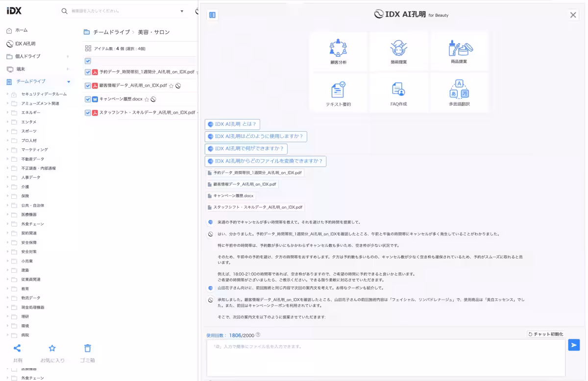Image resolution: width=588 pixels, height=381 pixels.
Task: Switch view with the grid layout icon
Action: click(x=88, y=48)
